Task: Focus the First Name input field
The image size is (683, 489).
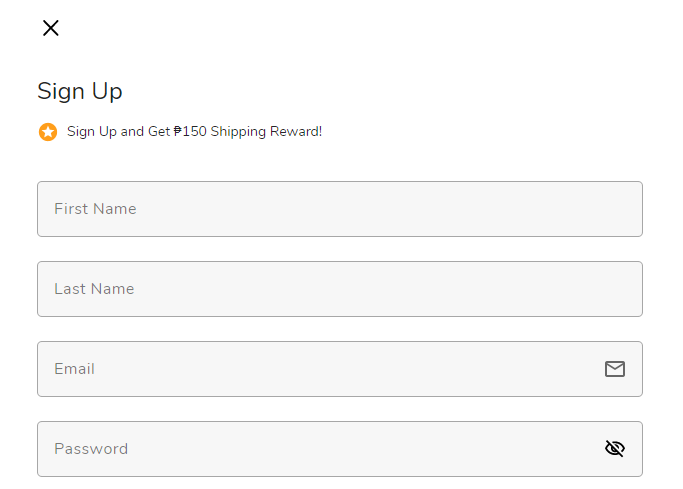Action: (340, 209)
